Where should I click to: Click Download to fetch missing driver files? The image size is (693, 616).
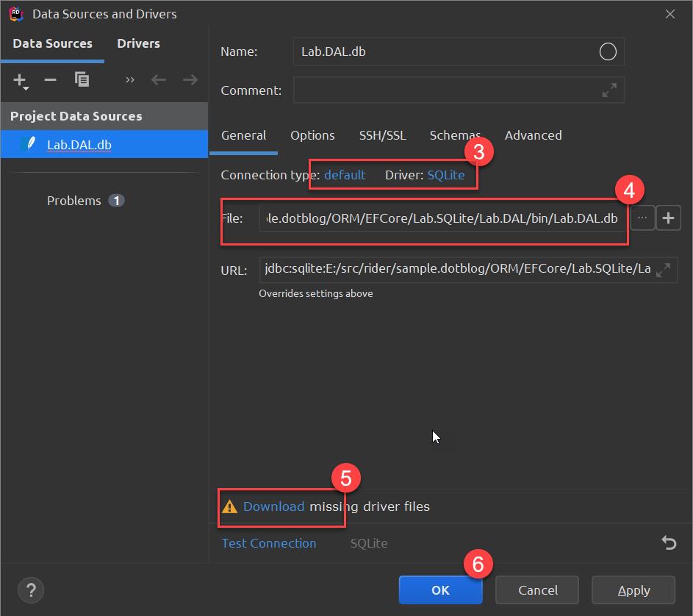272,506
